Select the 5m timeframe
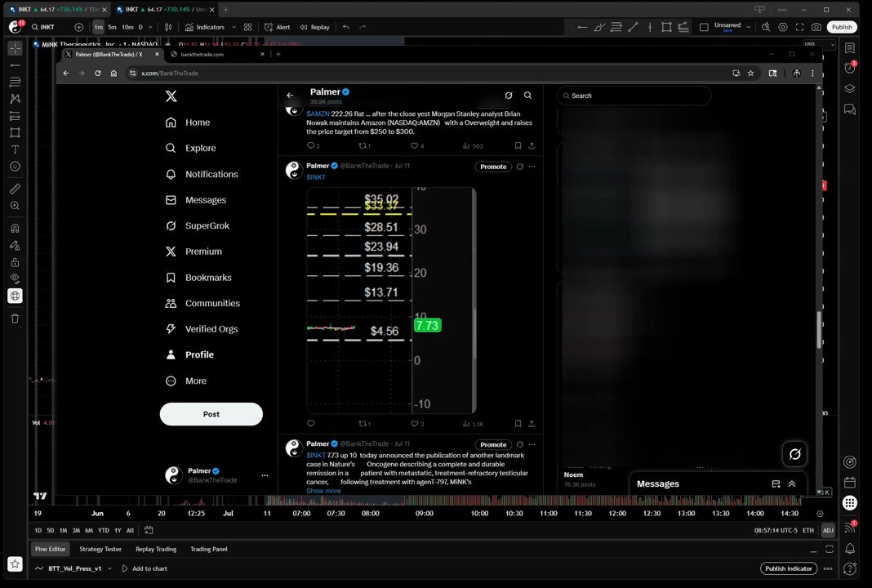 tap(113, 27)
